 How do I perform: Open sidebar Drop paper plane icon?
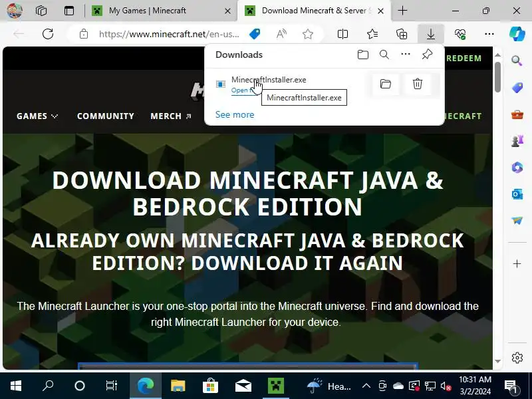pyautogui.click(x=517, y=221)
